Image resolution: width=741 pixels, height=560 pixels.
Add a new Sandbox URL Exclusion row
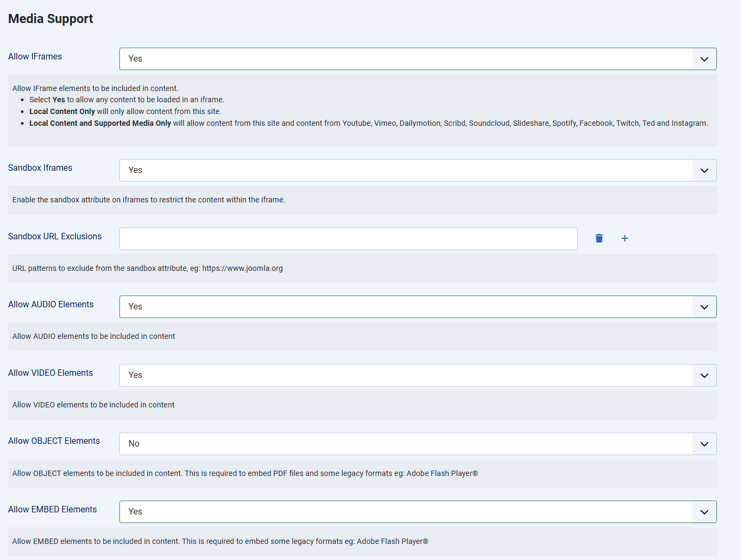624,238
